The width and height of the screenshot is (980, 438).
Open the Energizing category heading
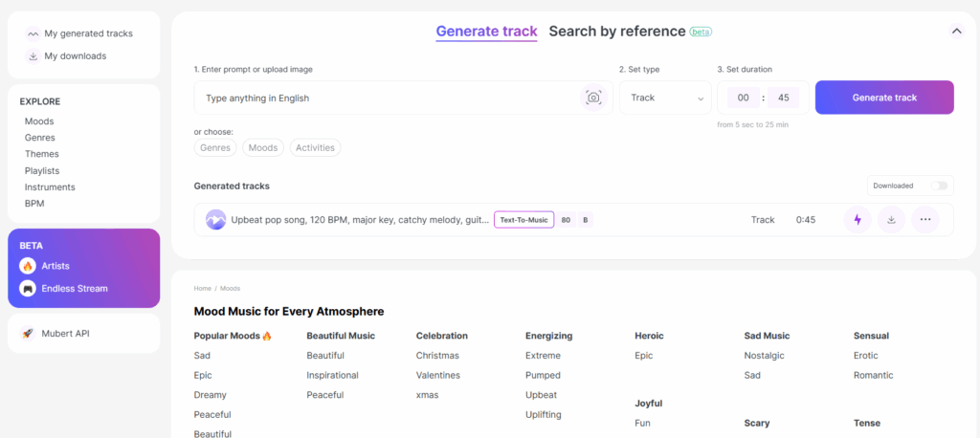click(548, 336)
